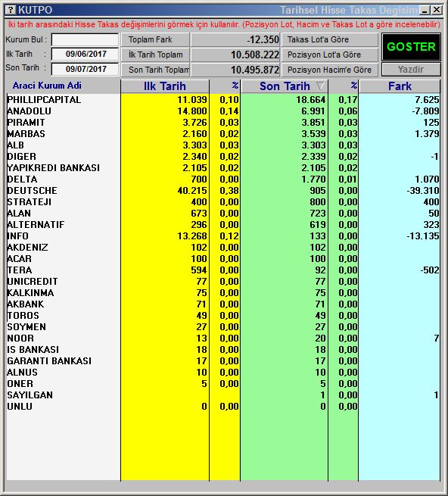Click the Son Tarih Toplam label
Viewport: 448px width, 496px height.
click(x=155, y=70)
